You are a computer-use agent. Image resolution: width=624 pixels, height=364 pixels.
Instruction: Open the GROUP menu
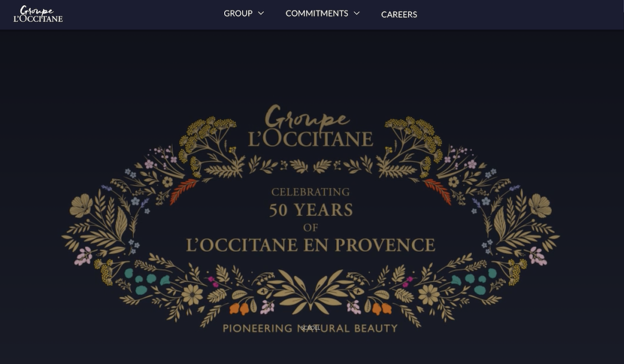[x=238, y=13]
